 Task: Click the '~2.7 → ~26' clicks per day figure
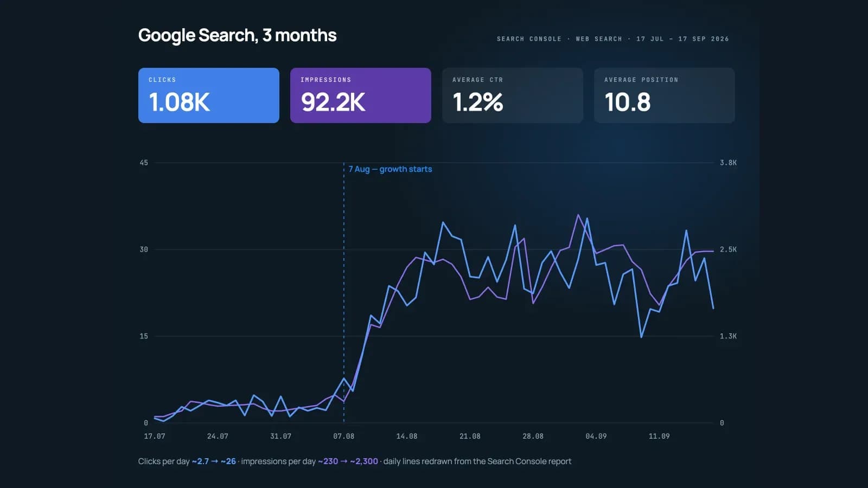tap(214, 461)
